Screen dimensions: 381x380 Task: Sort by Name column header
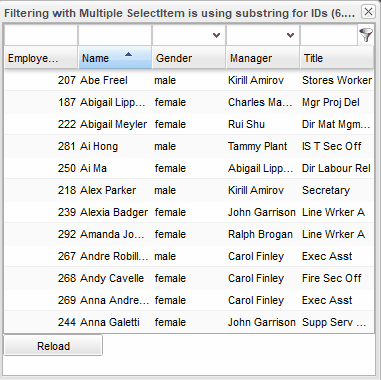coord(115,58)
